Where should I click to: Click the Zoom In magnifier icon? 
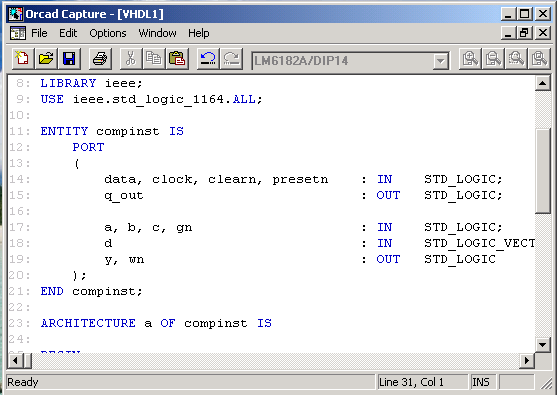[x=470, y=59]
